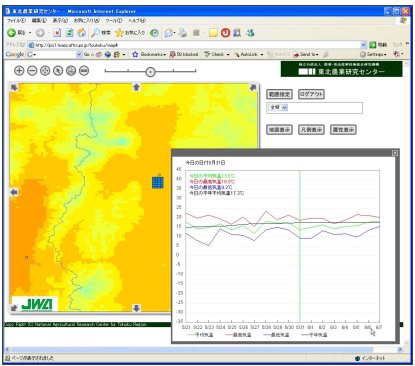The width and height of the screenshot is (415, 366).
Task: Pan map to the northeast corner arrow
Action: point(253,88)
